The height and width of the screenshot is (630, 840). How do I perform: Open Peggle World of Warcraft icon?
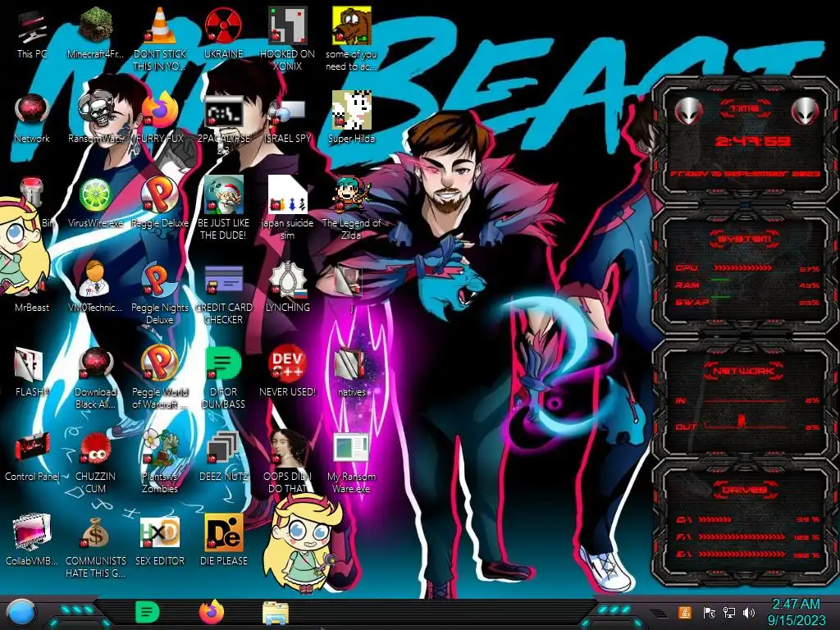click(160, 363)
